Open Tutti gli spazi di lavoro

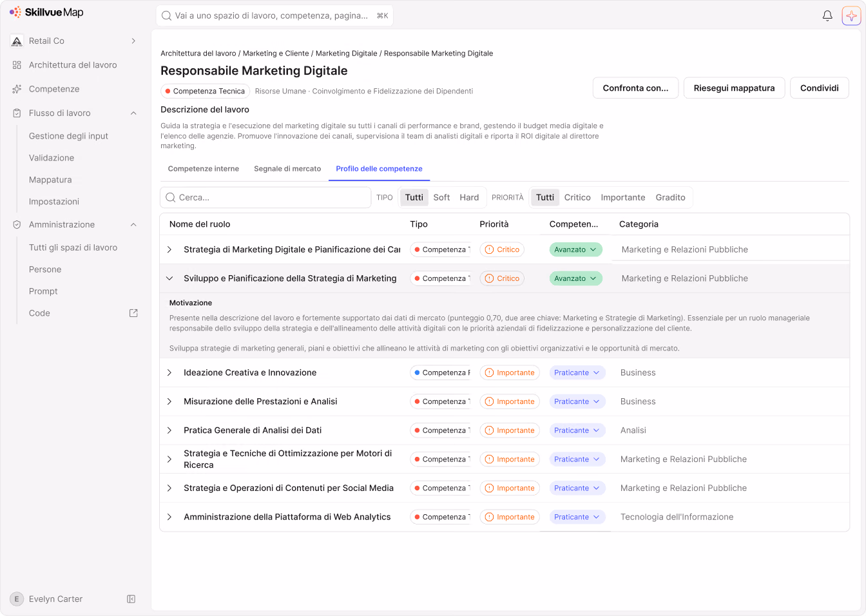pyautogui.click(x=73, y=247)
